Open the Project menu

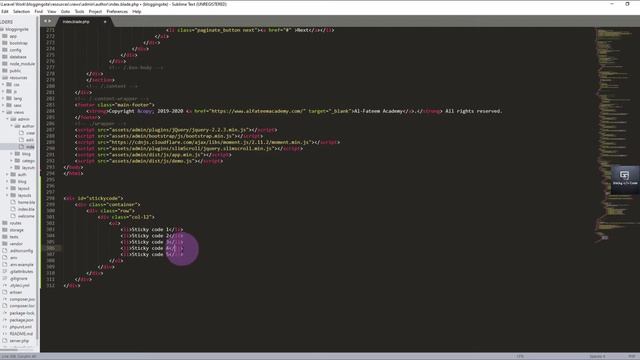click(95, 11)
